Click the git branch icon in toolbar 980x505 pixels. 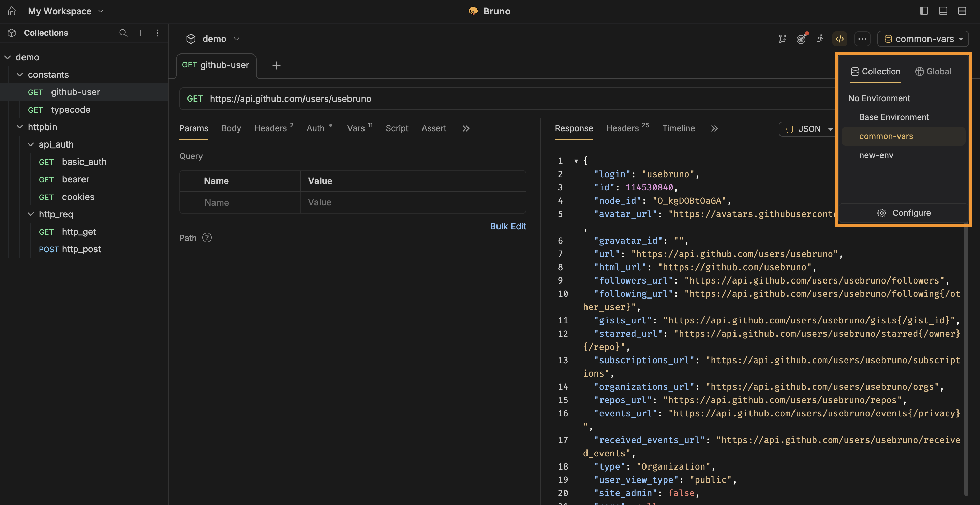click(x=782, y=39)
